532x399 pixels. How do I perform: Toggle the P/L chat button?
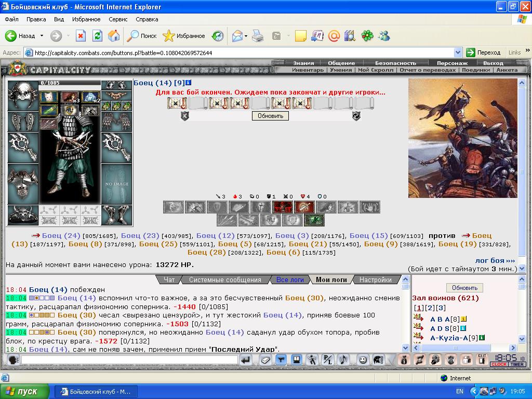coord(328,360)
